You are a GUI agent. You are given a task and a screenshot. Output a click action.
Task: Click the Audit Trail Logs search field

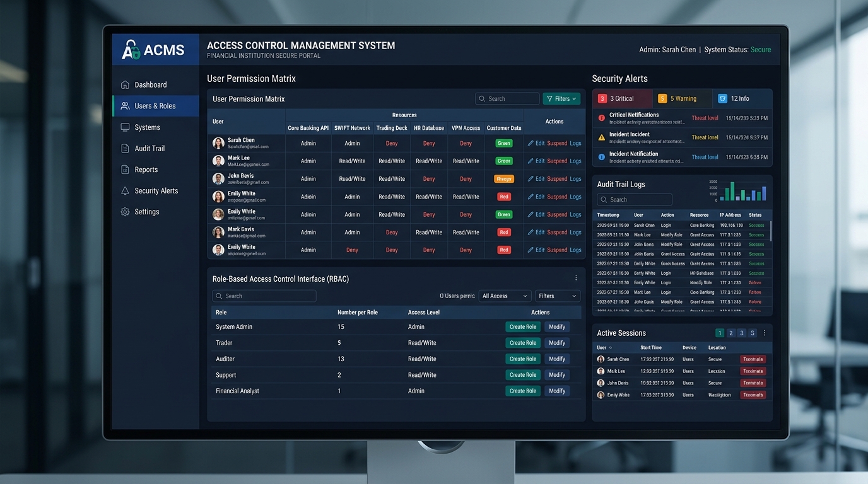tap(635, 200)
